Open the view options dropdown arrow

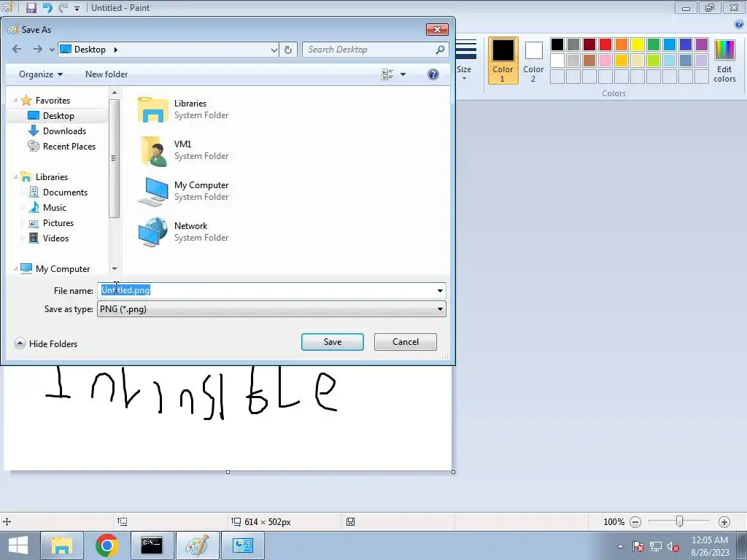(403, 74)
